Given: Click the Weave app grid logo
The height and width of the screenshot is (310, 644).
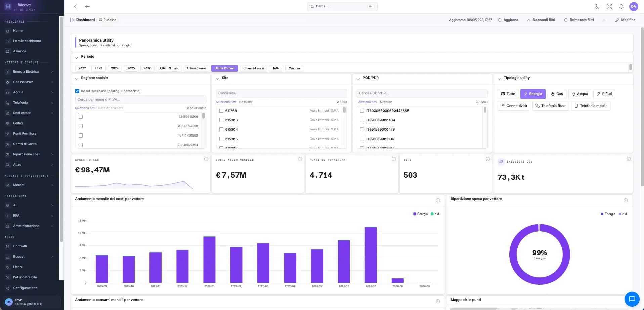Looking at the screenshot, I should pyautogui.click(x=8, y=6).
